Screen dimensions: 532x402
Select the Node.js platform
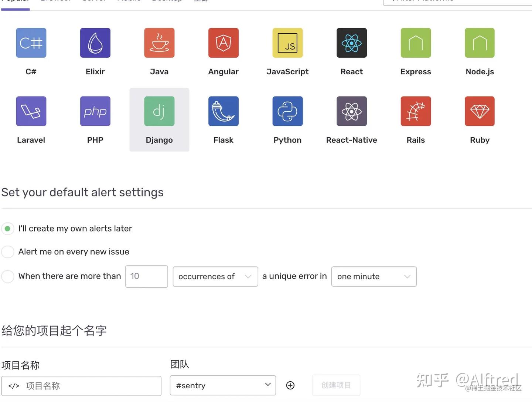point(480,43)
